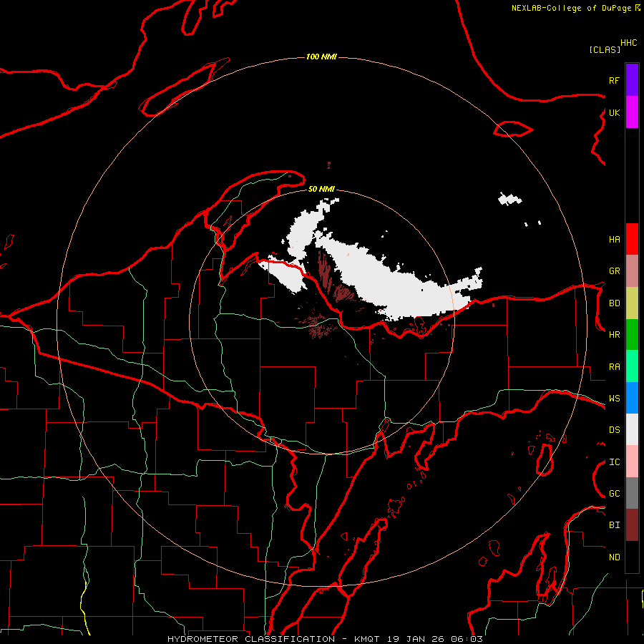Click the 50 NMI range ring label
This screenshot has width=644, height=644.
point(321,189)
